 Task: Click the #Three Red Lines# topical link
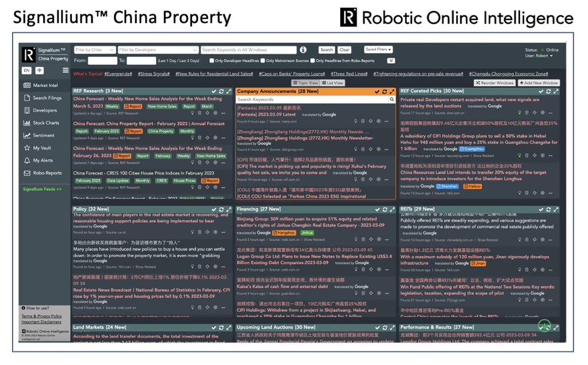point(349,74)
